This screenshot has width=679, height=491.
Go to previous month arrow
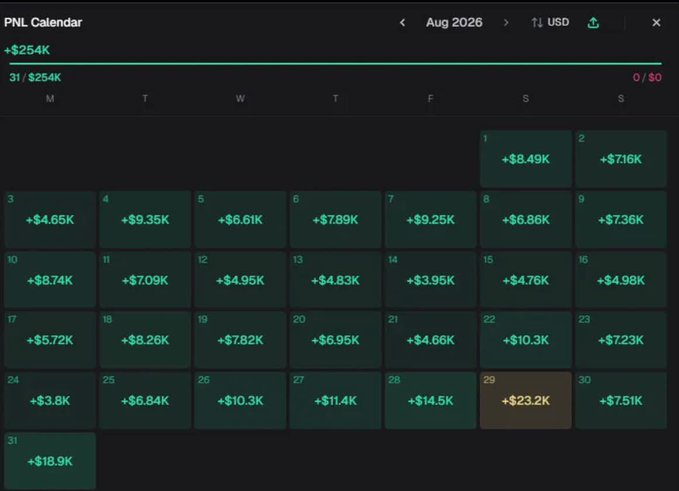[402, 23]
